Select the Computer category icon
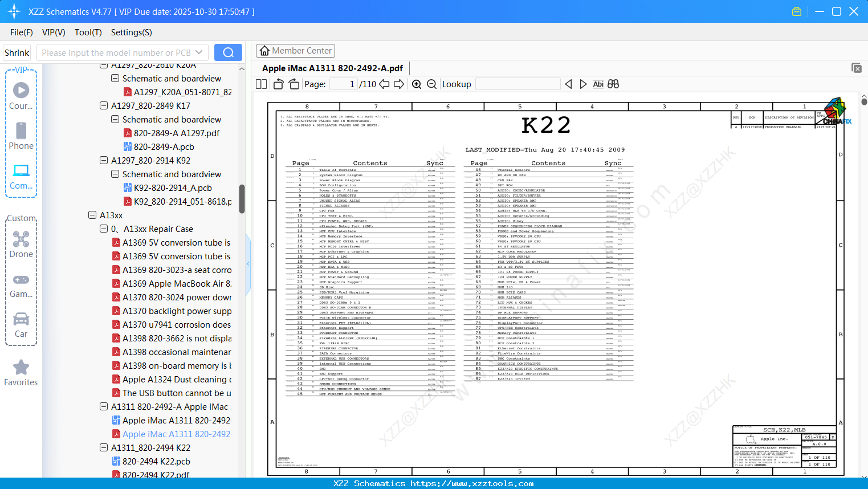This screenshot has height=489, width=868. [21, 176]
